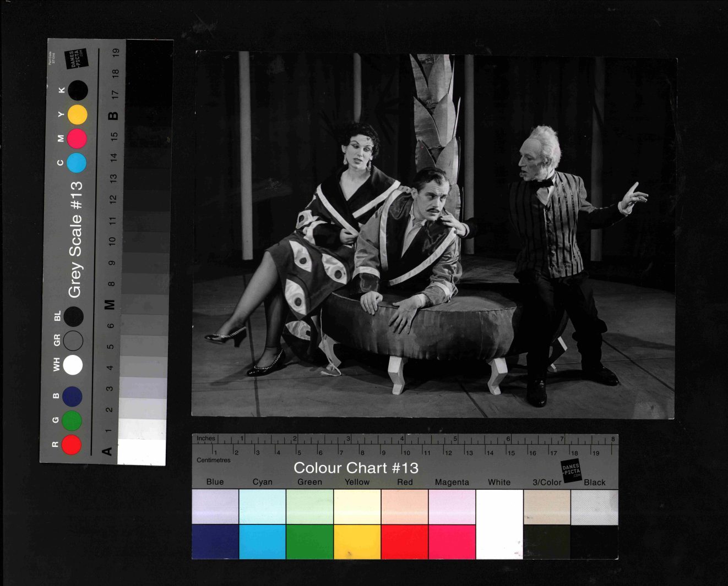This screenshot has width=728, height=586.
Task: Pick the dark green swatch under Green
Action: [x=309, y=541]
